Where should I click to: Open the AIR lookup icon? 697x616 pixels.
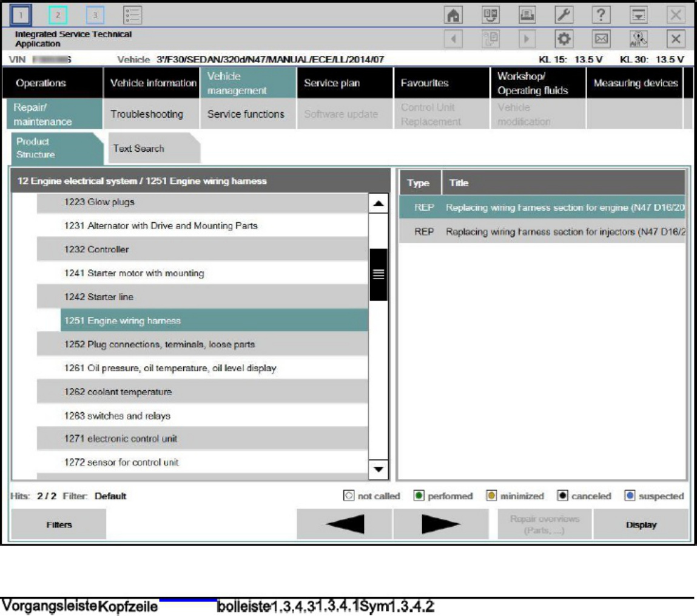click(638, 39)
